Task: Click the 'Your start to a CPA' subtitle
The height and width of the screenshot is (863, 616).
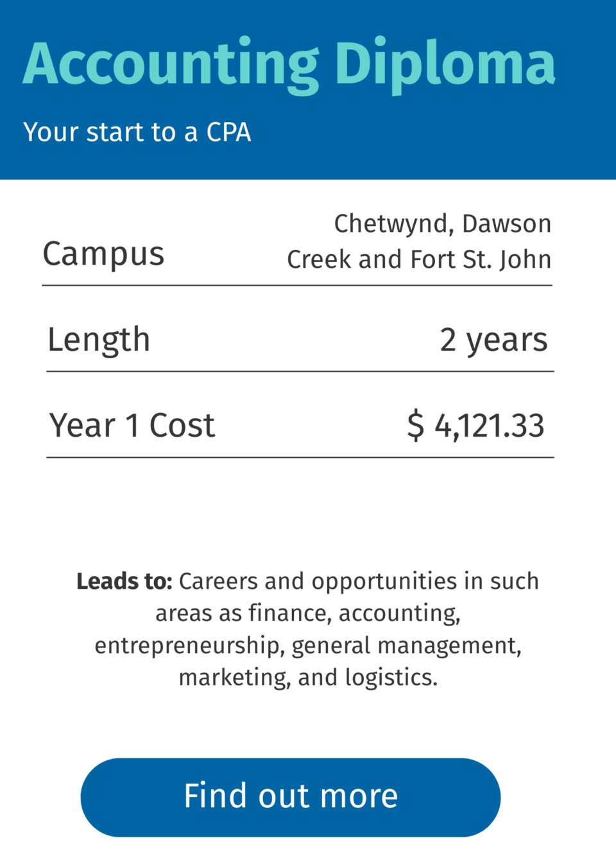Action: 137,132
